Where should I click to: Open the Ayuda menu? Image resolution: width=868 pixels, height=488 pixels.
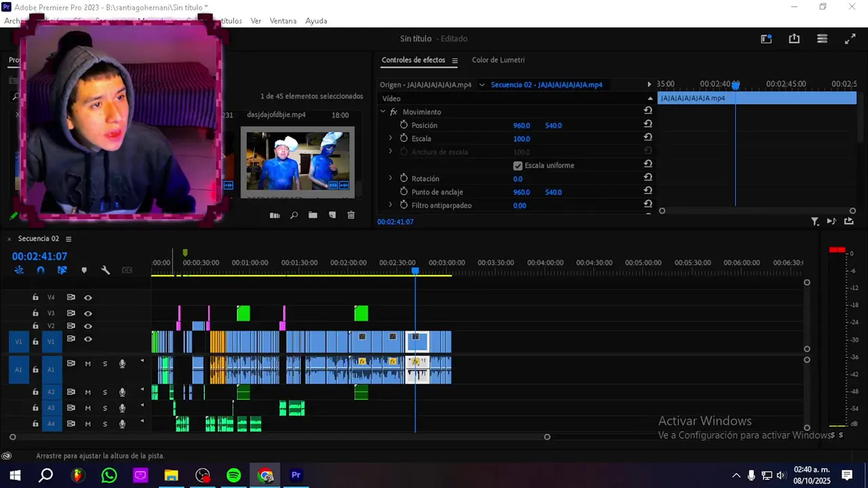[316, 21]
